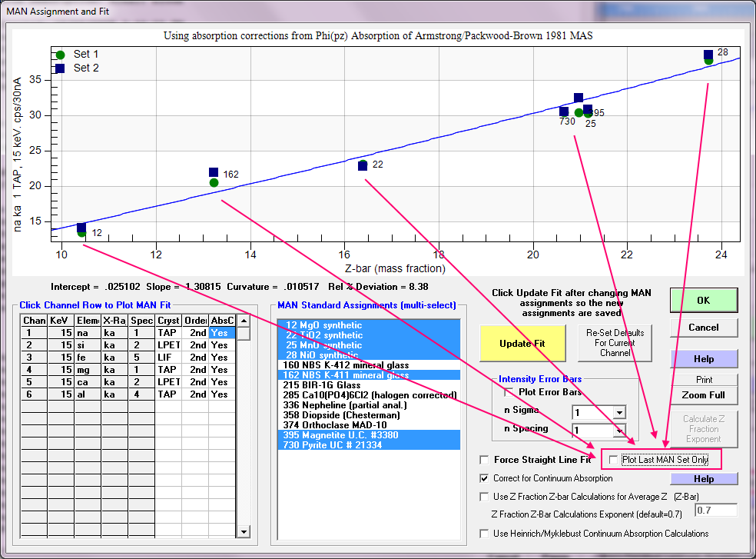
Task: Toggle Force Straight Line Fit checkbox
Action: [x=484, y=460]
